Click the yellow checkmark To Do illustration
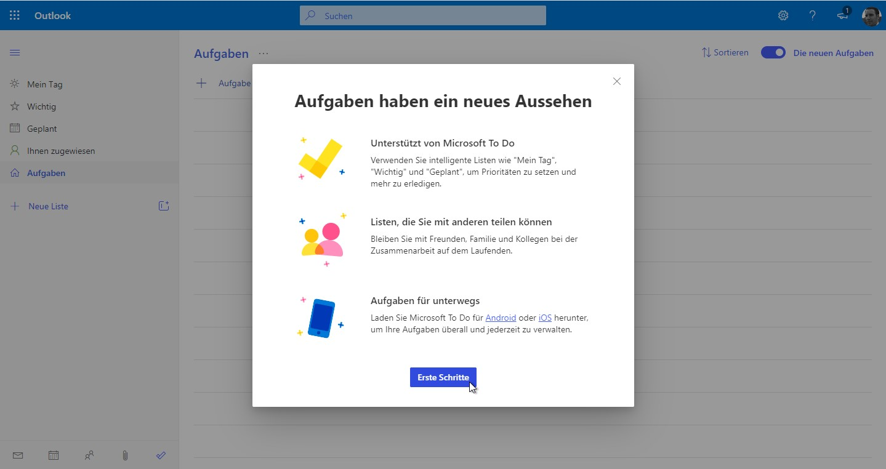This screenshot has width=886, height=469. pos(322,158)
